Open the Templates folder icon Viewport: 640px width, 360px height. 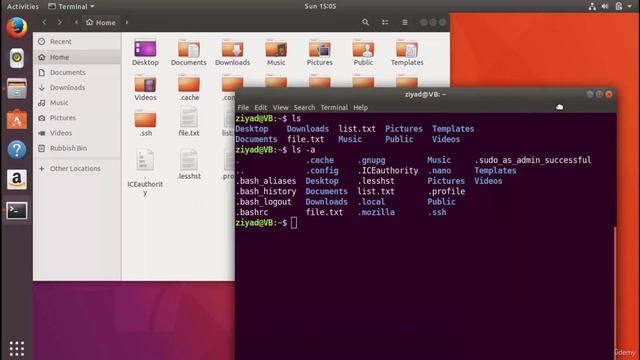pyautogui.click(x=407, y=53)
